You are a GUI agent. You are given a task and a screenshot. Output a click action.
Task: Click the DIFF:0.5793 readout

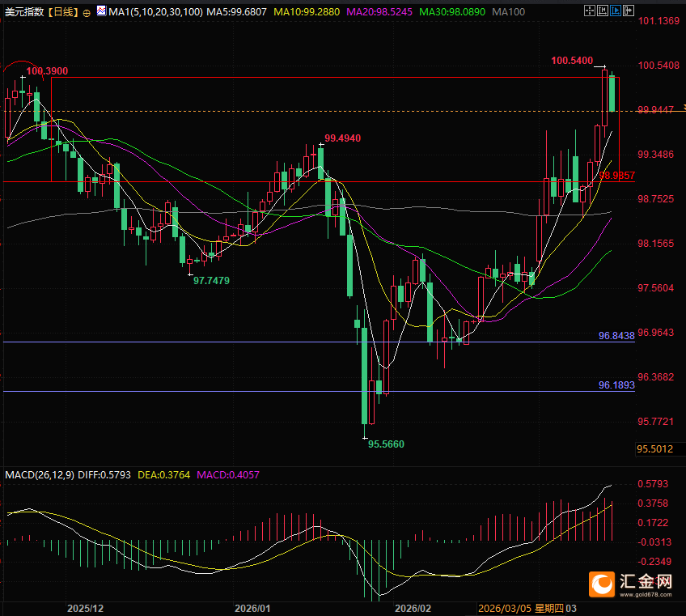pyautogui.click(x=104, y=475)
